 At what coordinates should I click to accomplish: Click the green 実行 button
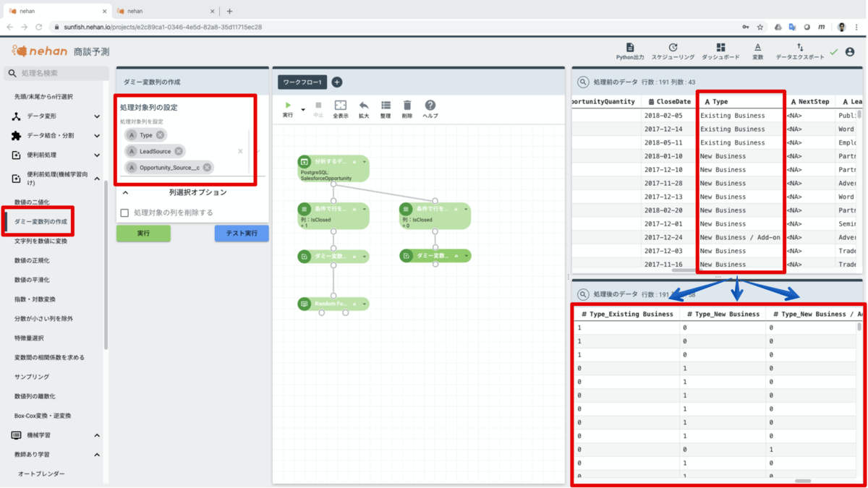coord(143,234)
